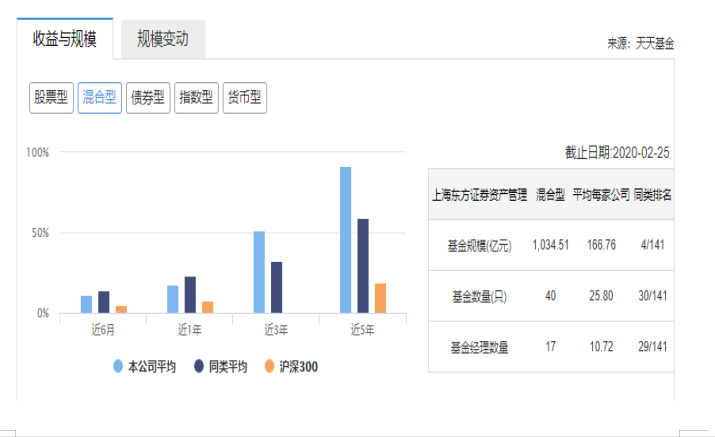Switch to the 收益与规模 tab
This screenshot has width=715, height=437.
65,39
